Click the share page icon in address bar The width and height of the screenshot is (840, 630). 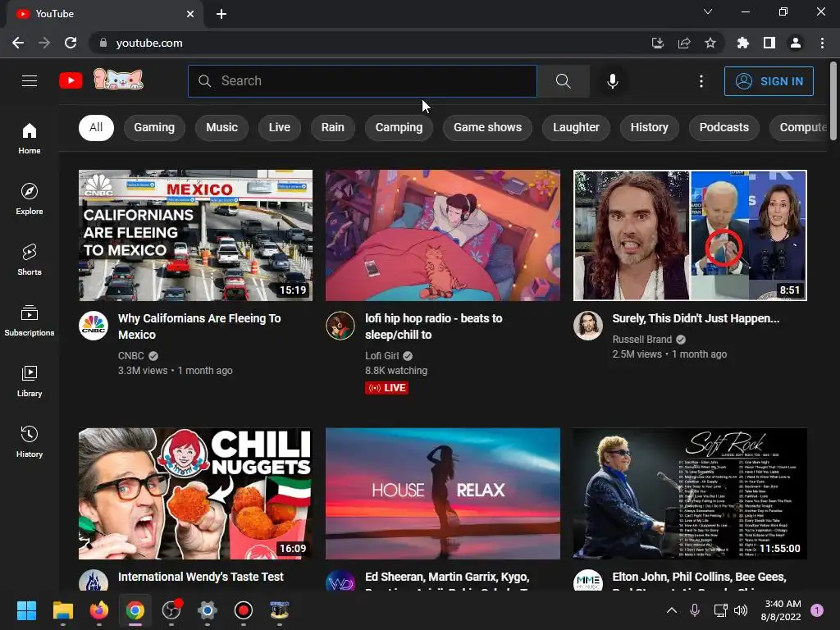click(x=684, y=43)
